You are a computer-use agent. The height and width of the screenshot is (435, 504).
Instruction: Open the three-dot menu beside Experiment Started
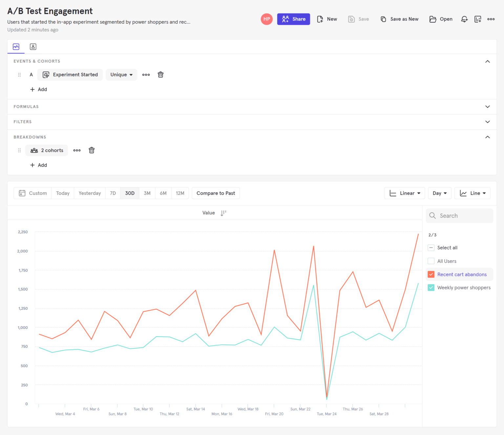(146, 75)
